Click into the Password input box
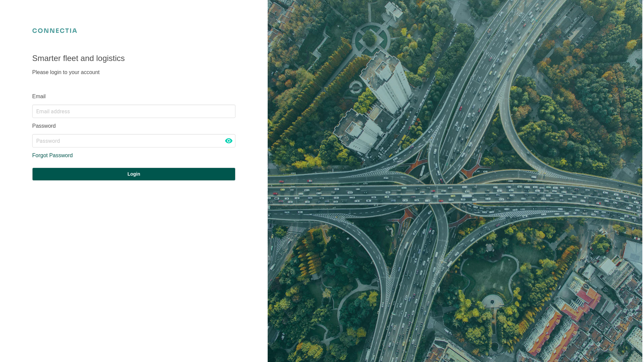644x362 pixels. (127, 141)
